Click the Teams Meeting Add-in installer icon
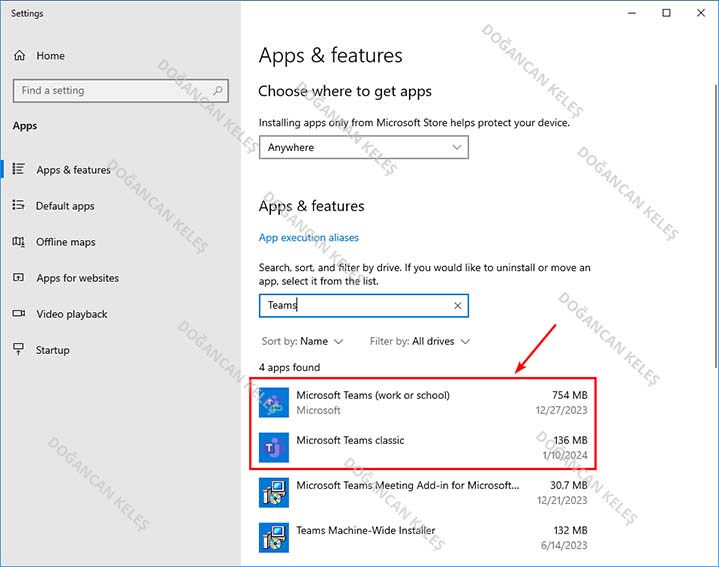The image size is (719, 567). click(x=274, y=493)
